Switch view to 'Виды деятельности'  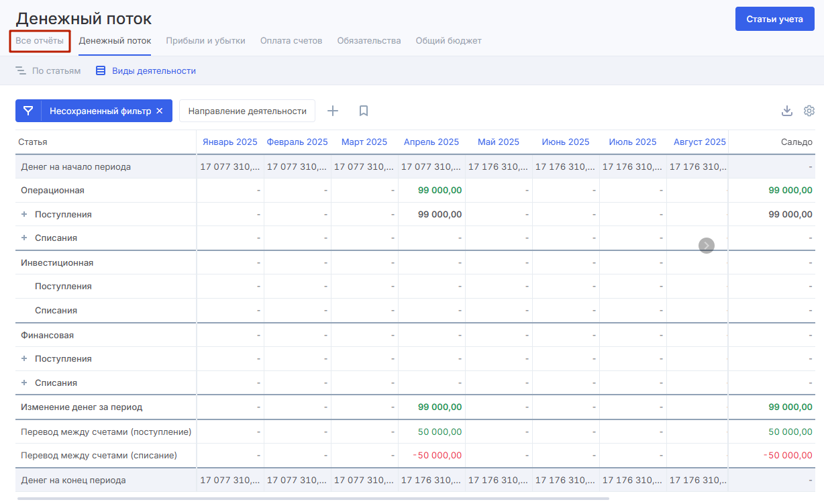click(x=154, y=70)
